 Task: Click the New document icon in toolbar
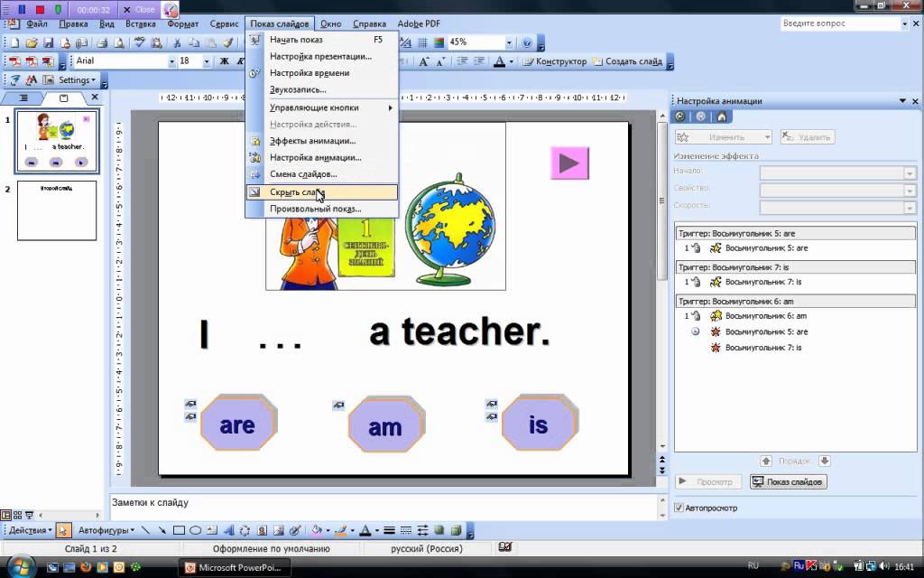click(14, 42)
